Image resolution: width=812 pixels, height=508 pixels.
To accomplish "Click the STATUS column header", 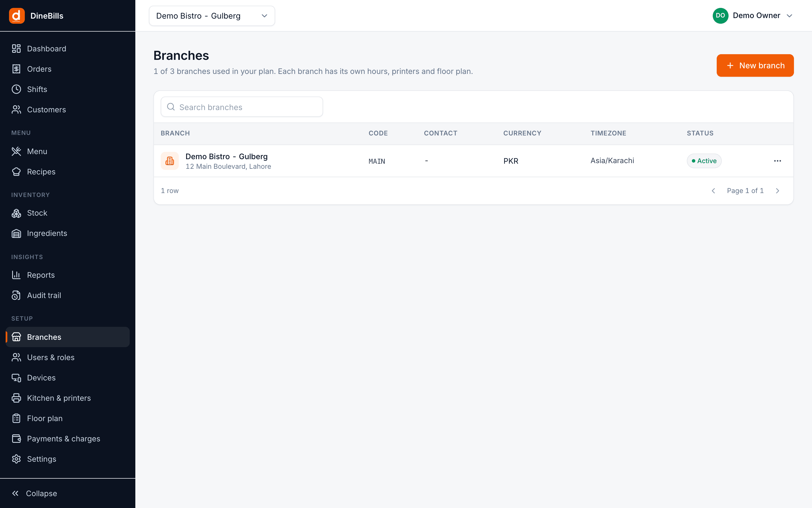I will click(x=700, y=133).
